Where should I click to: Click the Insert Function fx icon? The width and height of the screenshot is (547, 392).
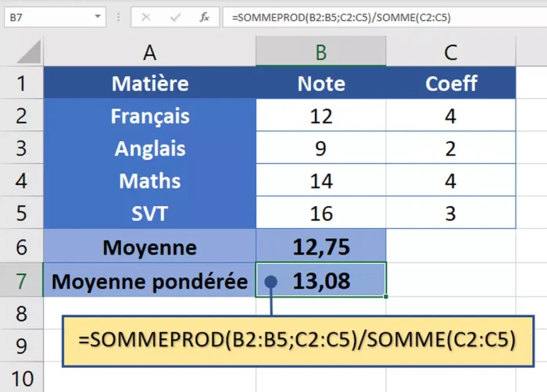205,17
